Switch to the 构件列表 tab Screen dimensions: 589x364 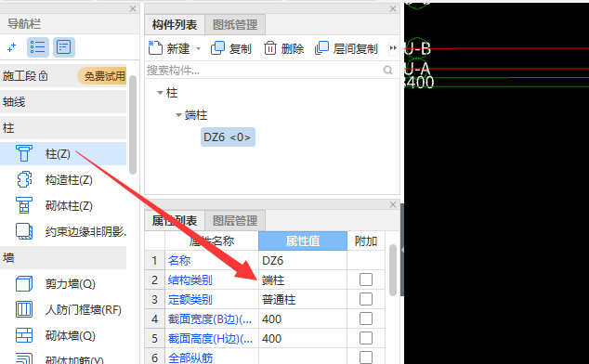coord(175,25)
